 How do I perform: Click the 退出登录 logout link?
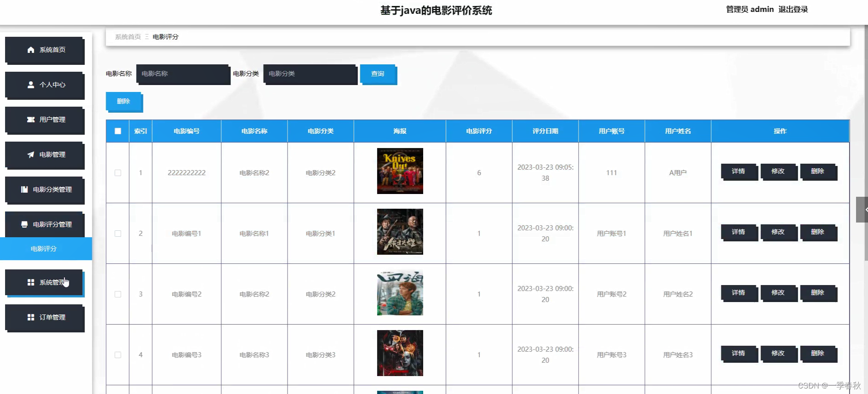pos(793,9)
